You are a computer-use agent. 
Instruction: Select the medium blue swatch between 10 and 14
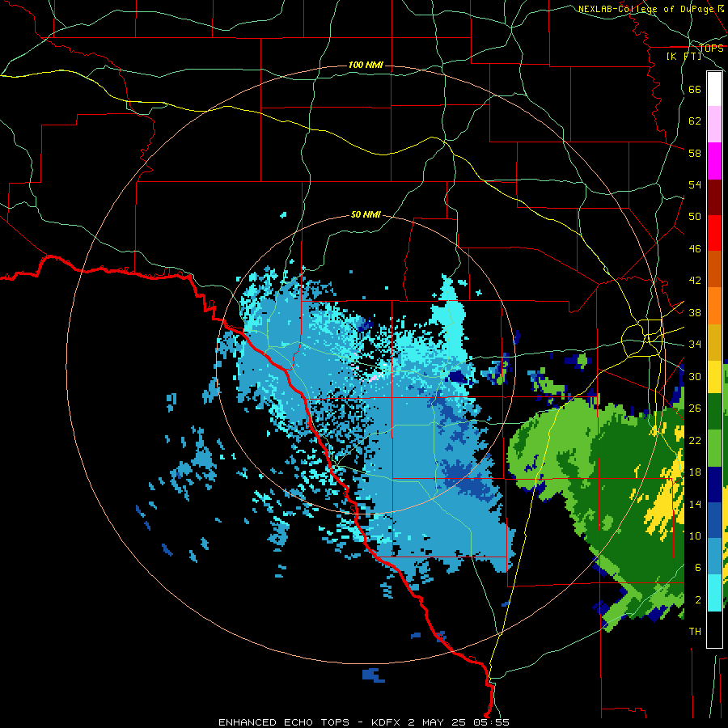tap(714, 520)
